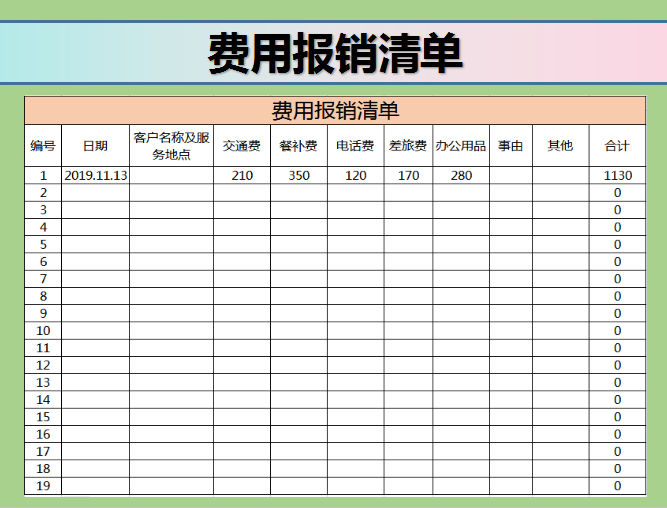Click the 餐补费 value 350
Screen dimensions: 667x508
tap(299, 176)
